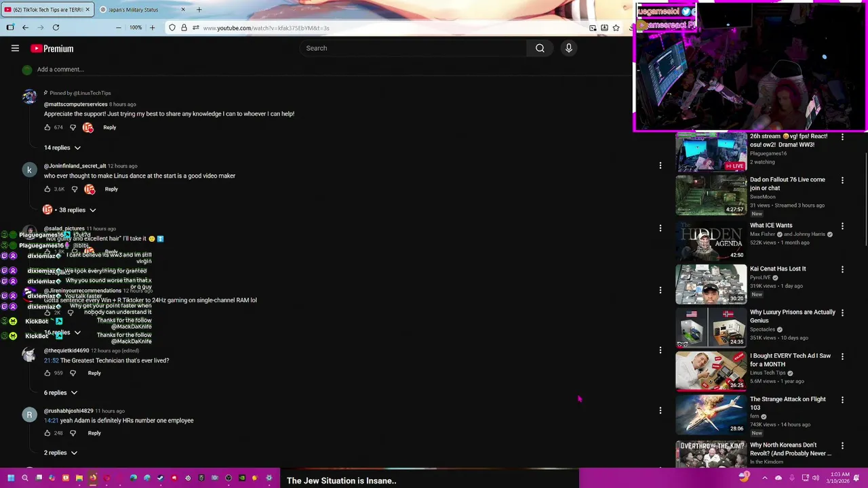Dislike the mattscomputerservices pinned comment
Viewport: 868px width, 488px height.
pyautogui.click(x=73, y=127)
